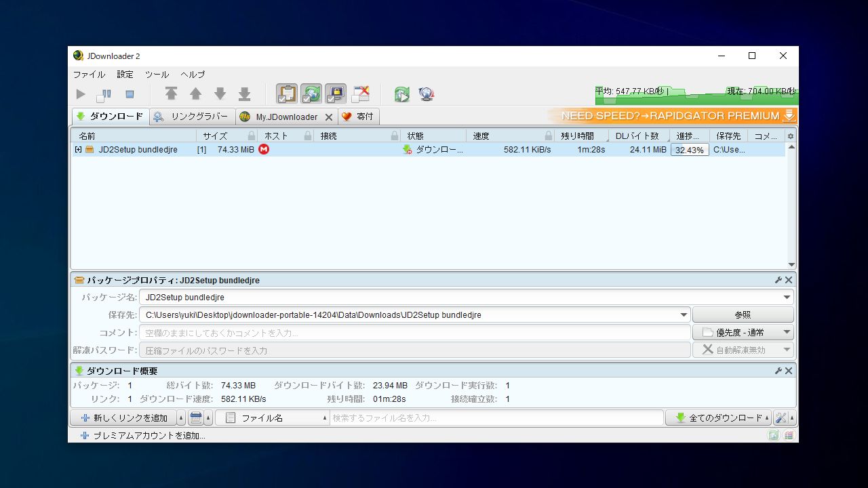Move selection to bottom of list

[244, 94]
